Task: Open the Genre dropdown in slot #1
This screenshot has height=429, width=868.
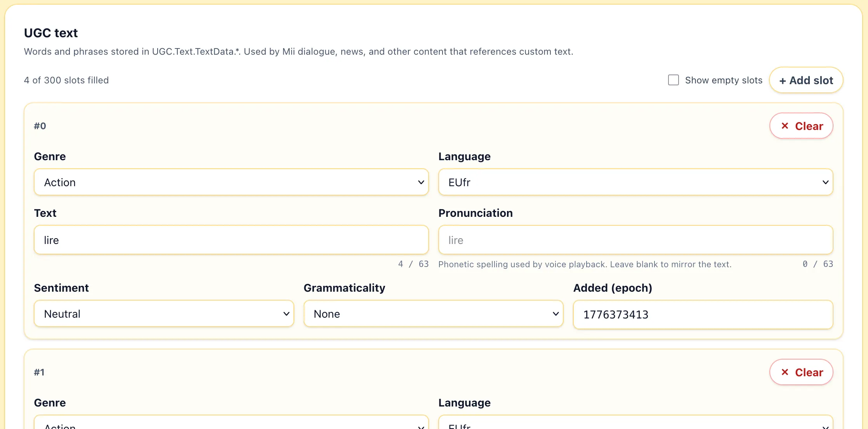Action: (x=231, y=423)
